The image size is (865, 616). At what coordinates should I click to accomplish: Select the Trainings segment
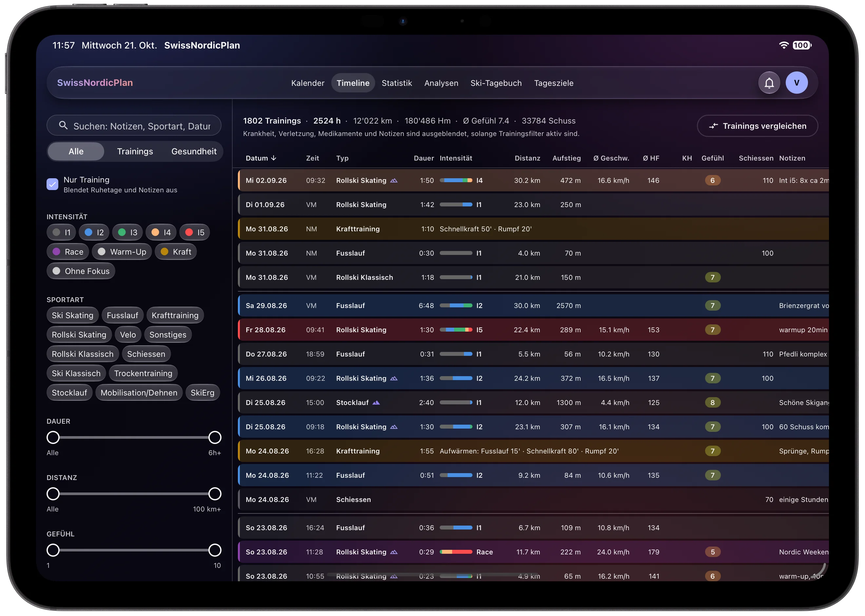pyautogui.click(x=135, y=151)
